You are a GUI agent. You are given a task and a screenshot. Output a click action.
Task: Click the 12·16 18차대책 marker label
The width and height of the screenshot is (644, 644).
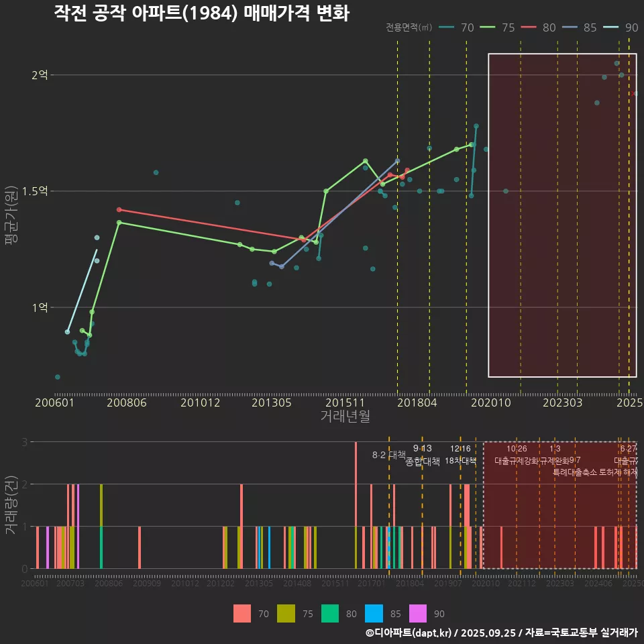point(460,455)
